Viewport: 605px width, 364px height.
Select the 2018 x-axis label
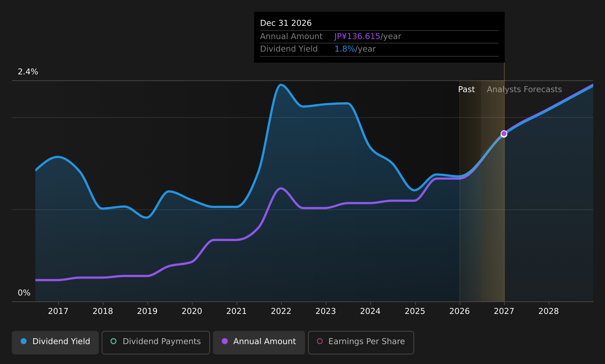[103, 311]
